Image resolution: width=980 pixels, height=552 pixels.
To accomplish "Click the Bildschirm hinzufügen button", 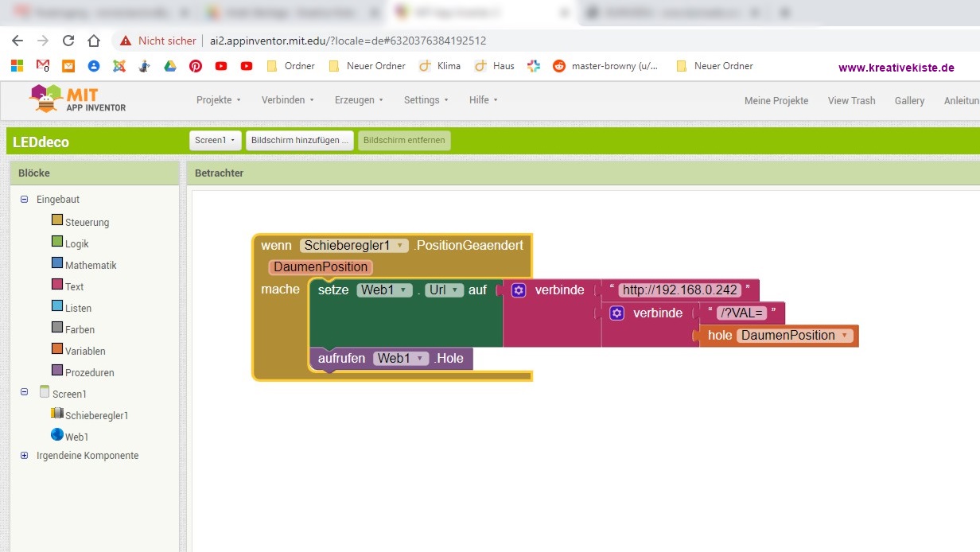I will [299, 141].
